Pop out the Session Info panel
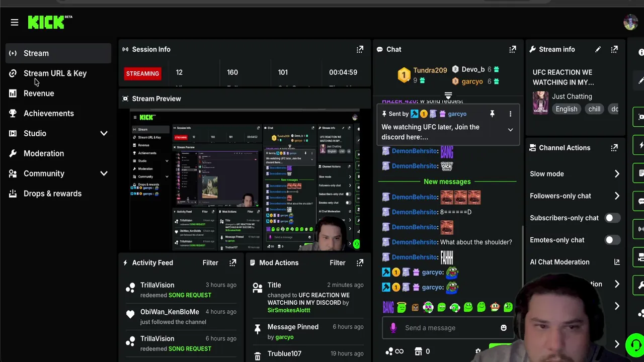The image size is (644, 362). [x=360, y=49]
